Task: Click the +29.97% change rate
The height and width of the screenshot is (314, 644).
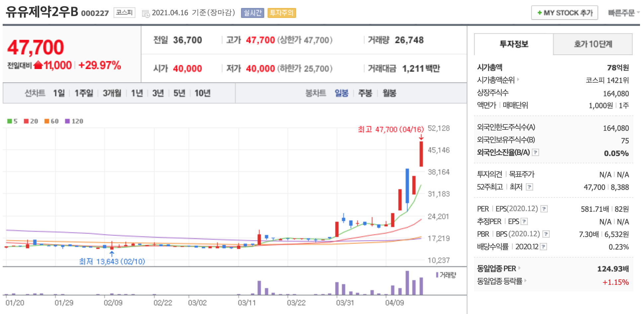Action: 100,65
